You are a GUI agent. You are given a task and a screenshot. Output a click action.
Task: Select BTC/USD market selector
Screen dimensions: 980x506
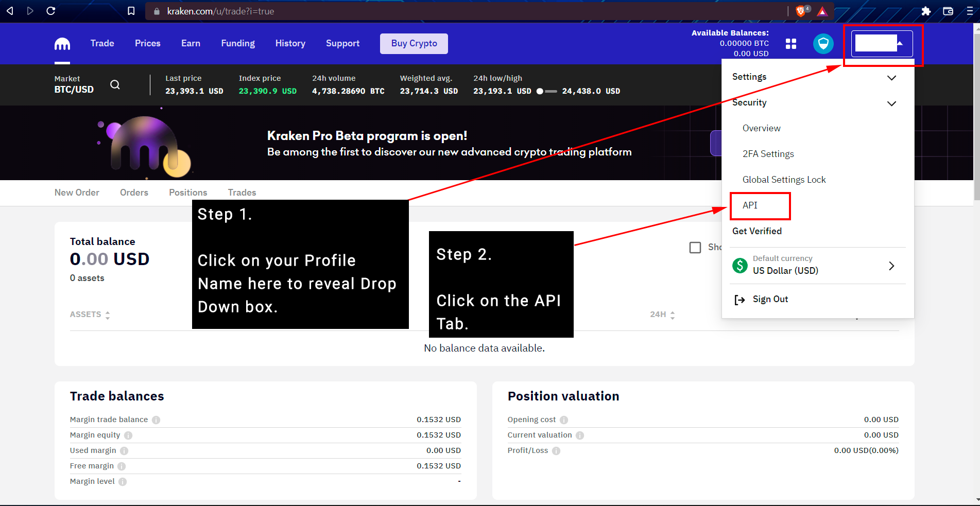(74, 90)
